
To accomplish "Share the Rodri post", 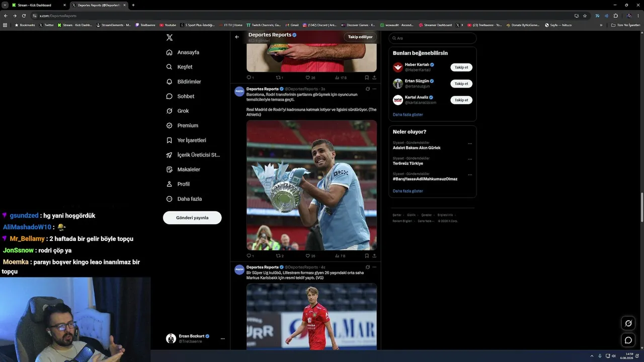I will pos(374,256).
